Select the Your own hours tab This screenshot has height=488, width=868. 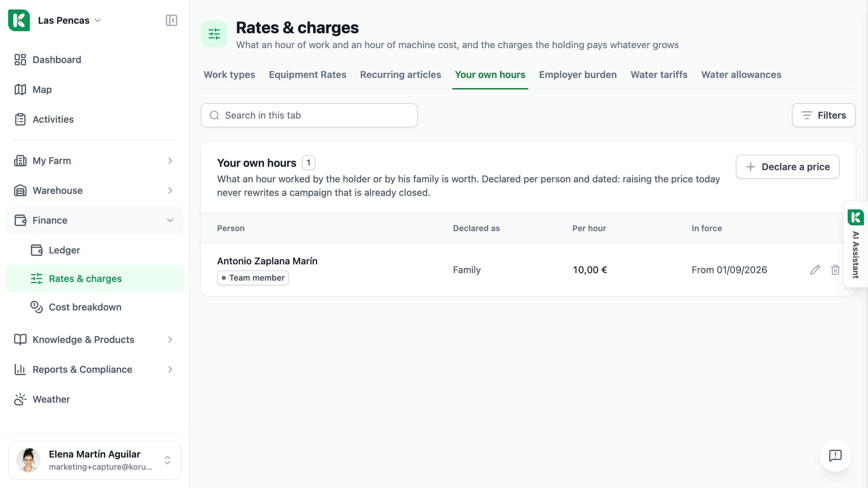pyautogui.click(x=490, y=75)
